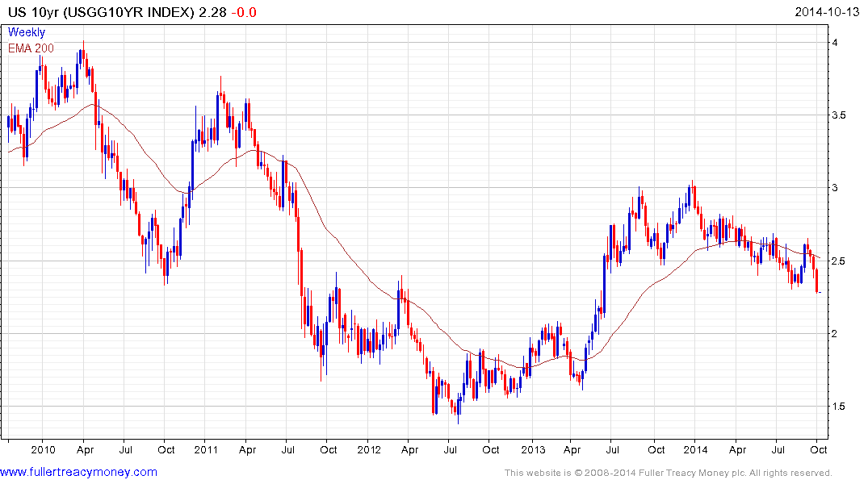This screenshot has height=484, width=868.
Task: Open the www.fullertreacymoney.com link
Action: point(78,472)
